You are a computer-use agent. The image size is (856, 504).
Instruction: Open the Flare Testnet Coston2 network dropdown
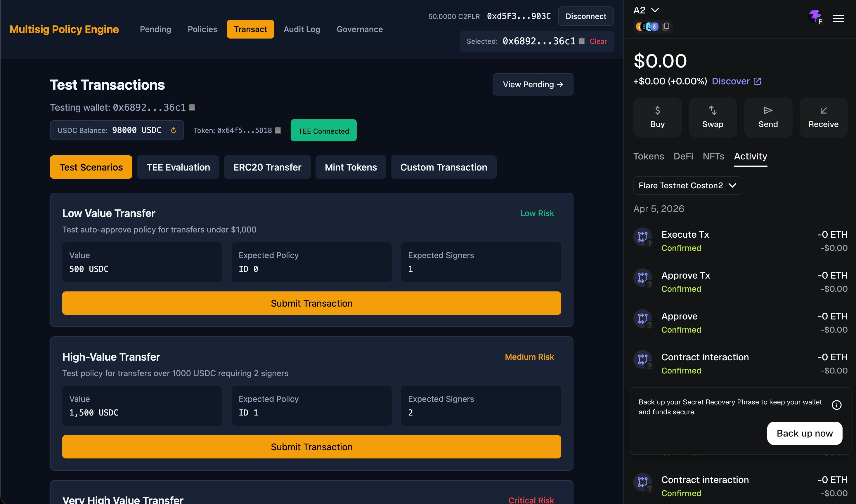(x=687, y=185)
